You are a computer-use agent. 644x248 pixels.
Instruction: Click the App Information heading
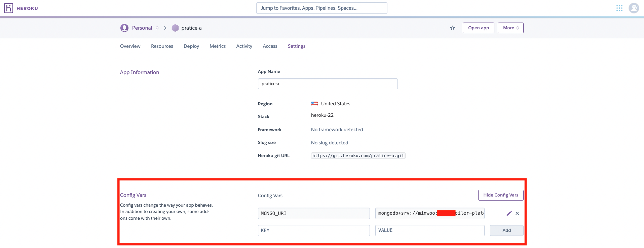(x=140, y=72)
